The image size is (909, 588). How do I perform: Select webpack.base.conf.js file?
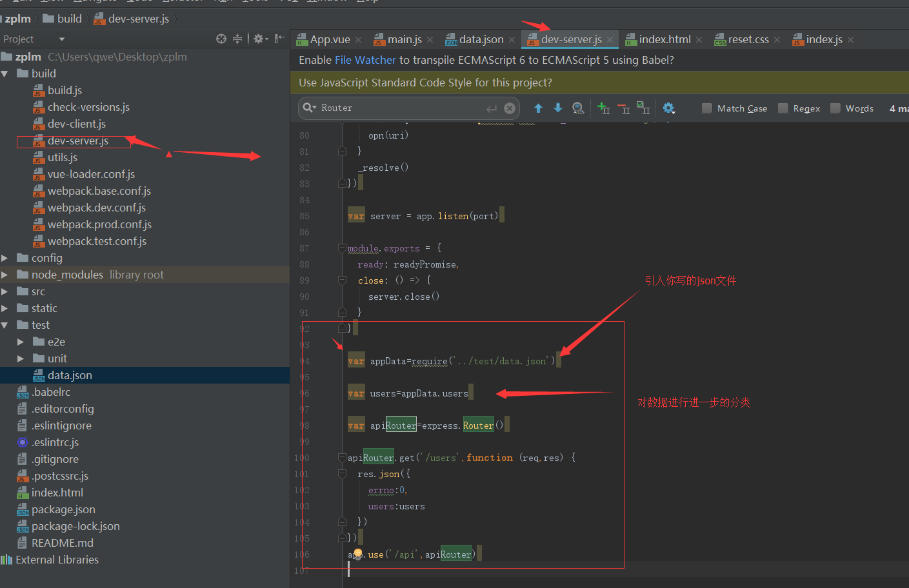99,191
